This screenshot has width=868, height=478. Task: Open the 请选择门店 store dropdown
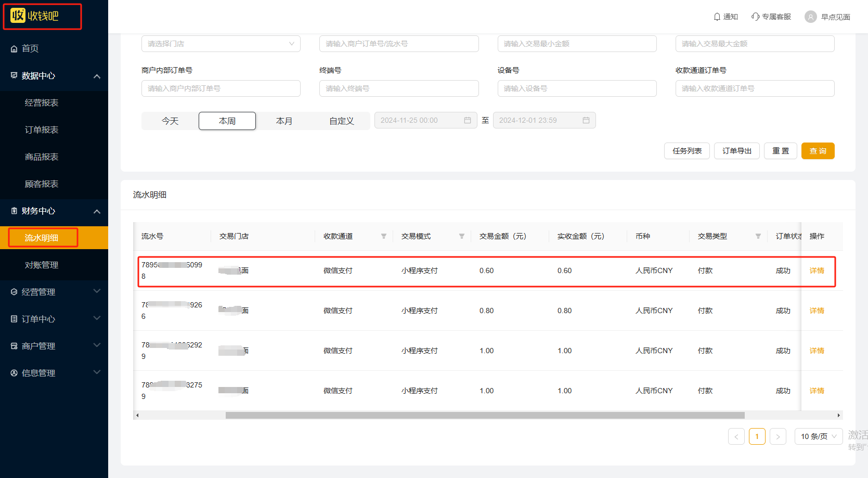[x=221, y=44]
